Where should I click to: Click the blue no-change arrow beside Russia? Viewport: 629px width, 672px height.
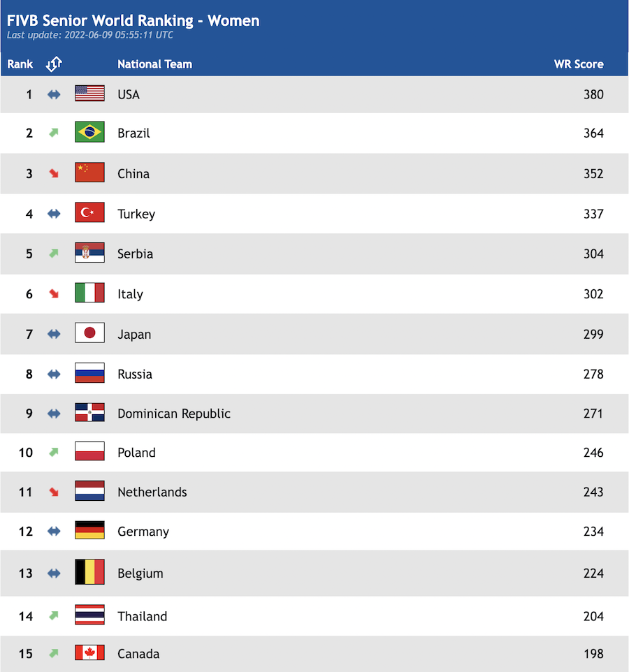54,374
